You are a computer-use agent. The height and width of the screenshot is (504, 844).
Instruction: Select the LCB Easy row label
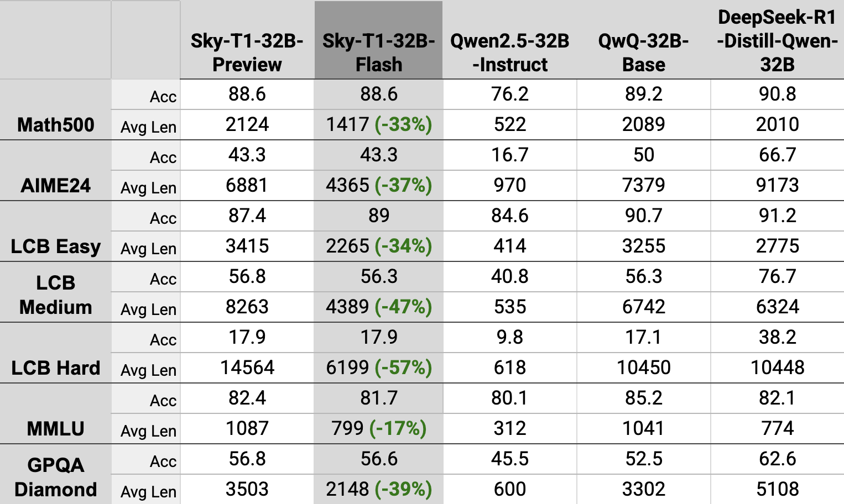tap(55, 246)
